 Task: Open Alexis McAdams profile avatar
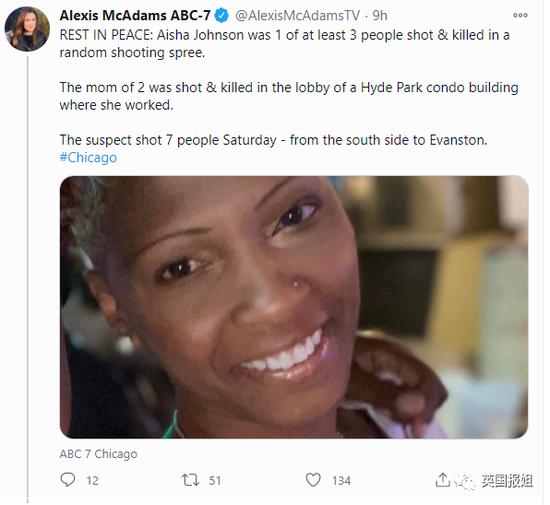27,29
